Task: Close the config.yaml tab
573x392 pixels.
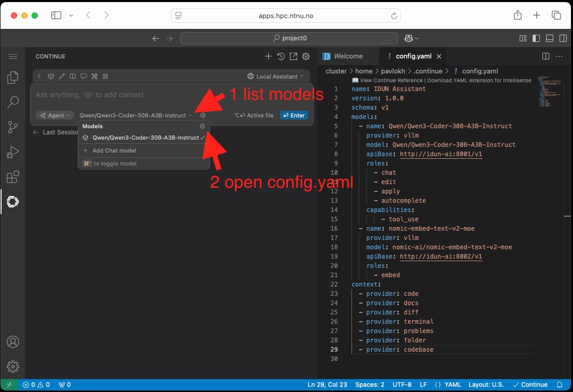Action: click(x=439, y=56)
